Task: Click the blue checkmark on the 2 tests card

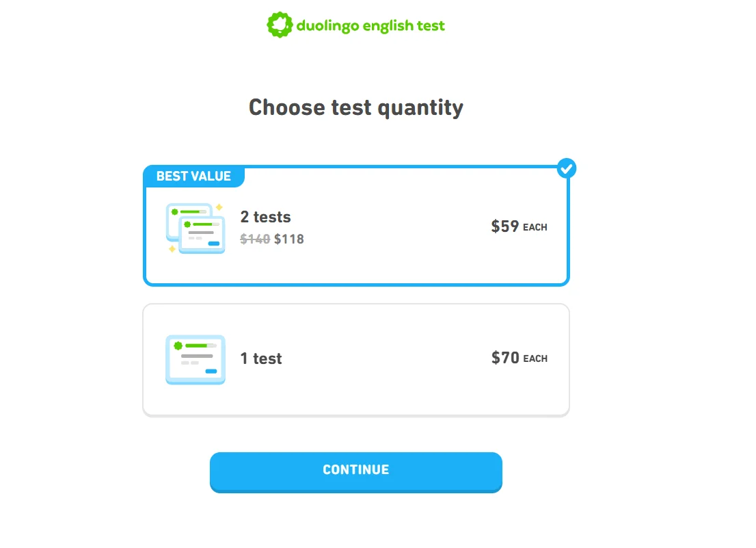Action: (567, 168)
